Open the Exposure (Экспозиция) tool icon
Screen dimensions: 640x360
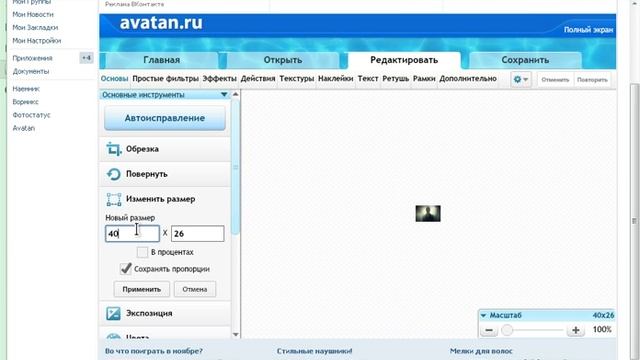[113, 313]
